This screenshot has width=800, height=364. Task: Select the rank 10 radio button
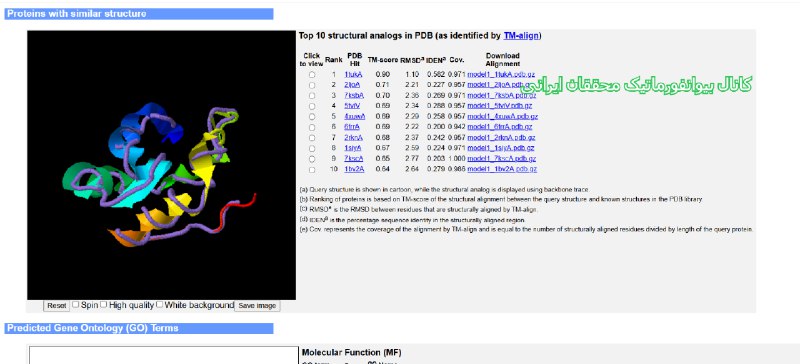(x=311, y=169)
